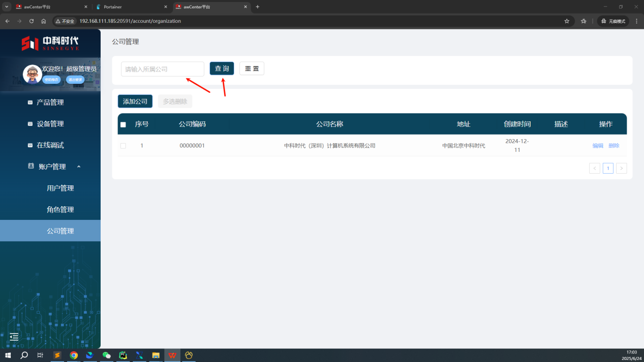This screenshot has width=644, height=362.
Task: Click the browser back arrow
Action: coord(7,21)
